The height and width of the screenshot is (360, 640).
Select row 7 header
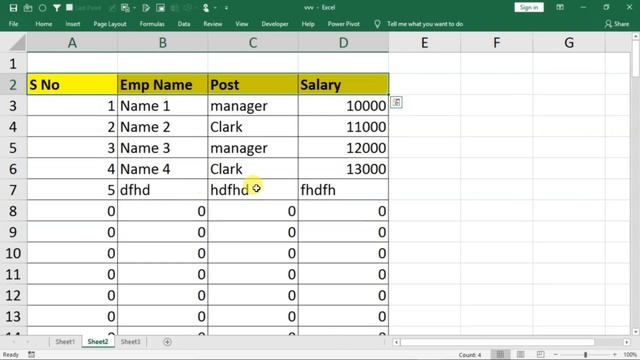click(x=13, y=190)
